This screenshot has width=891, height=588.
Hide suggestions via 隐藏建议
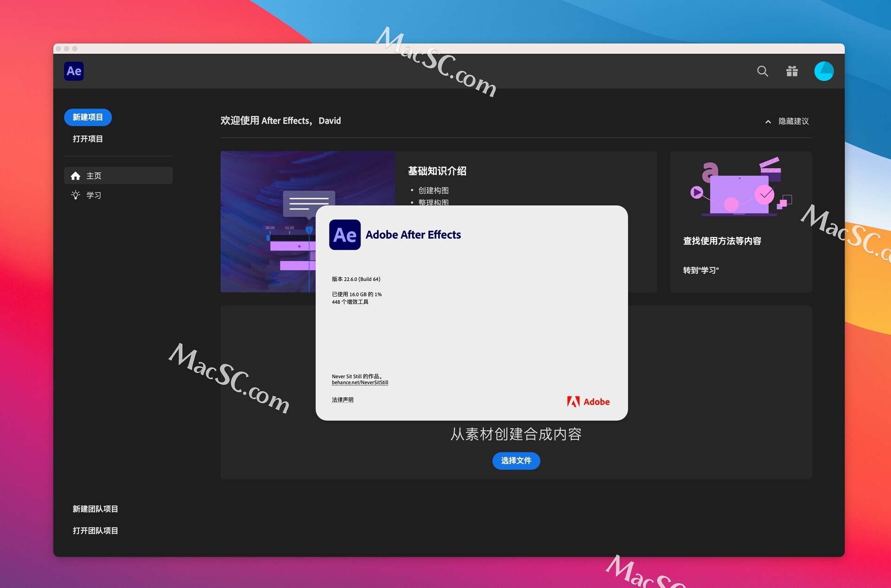click(x=794, y=121)
